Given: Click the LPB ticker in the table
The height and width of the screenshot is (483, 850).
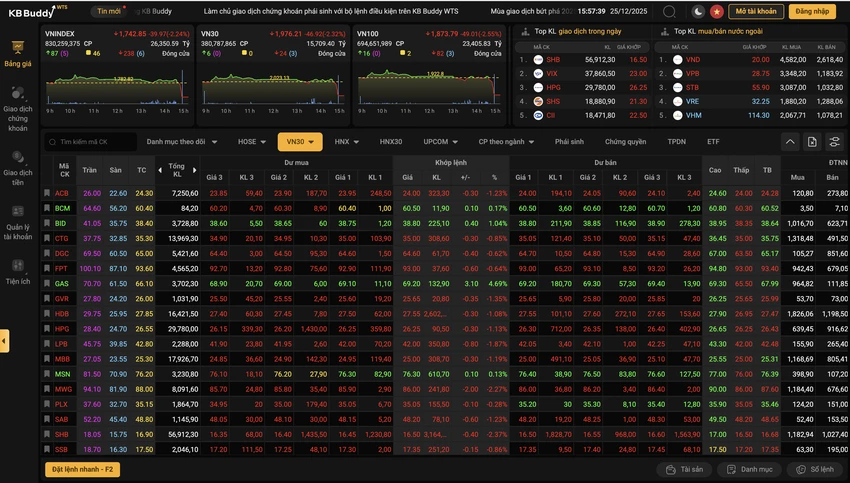Looking at the screenshot, I should tap(61, 344).
